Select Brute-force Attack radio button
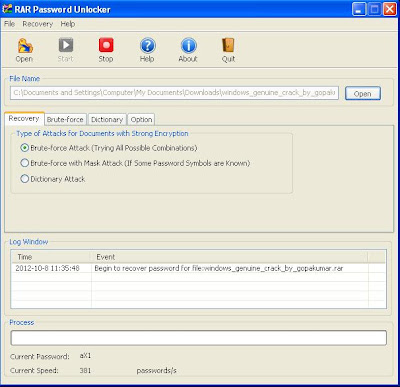The image size is (400, 387). tap(25, 148)
